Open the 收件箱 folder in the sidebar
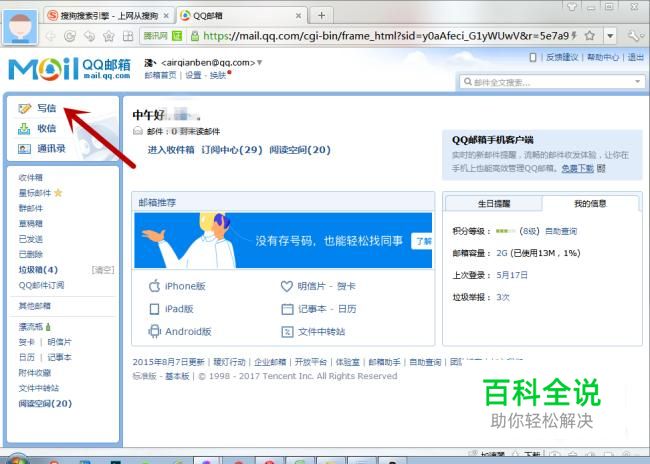 31,177
